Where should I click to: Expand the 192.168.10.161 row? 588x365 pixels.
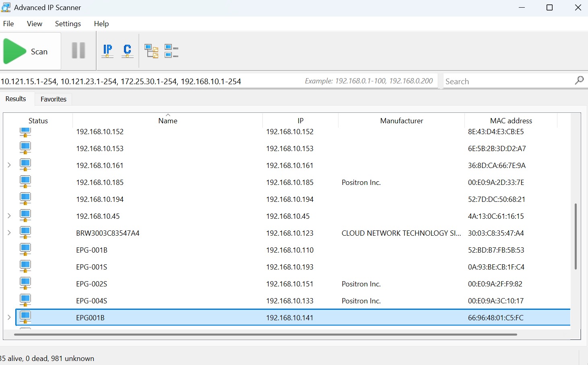tap(9, 165)
